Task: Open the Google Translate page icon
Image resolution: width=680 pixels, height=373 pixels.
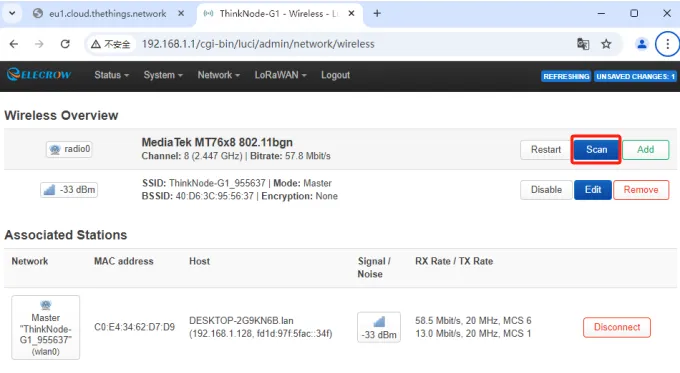Action: (x=583, y=44)
